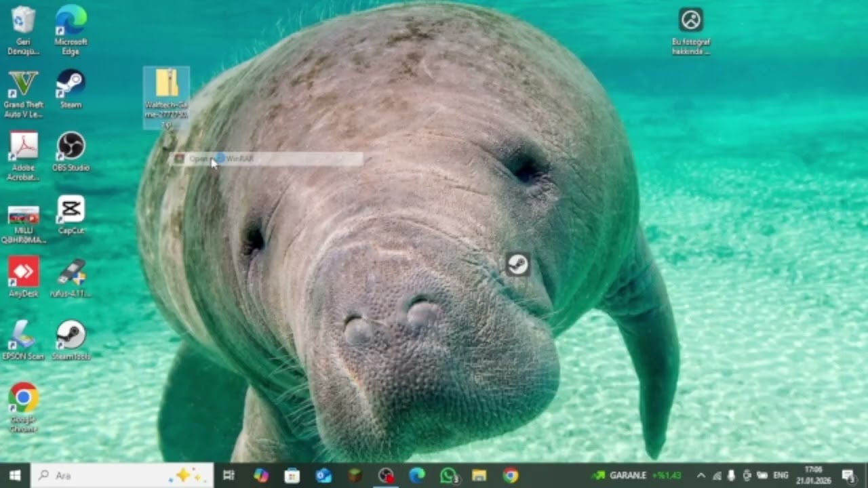Open WhatsApp from the taskbar
Screen dimensions: 868x488
pos(448,476)
